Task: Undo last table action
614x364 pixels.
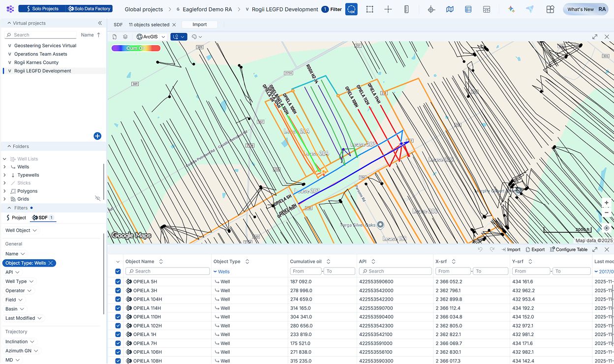Action: [x=480, y=249]
